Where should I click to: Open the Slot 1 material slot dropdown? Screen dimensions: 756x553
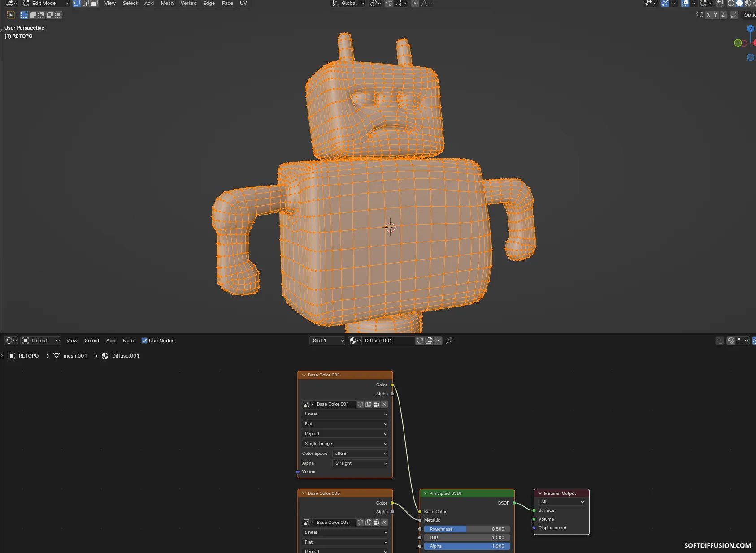click(x=327, y=341)
